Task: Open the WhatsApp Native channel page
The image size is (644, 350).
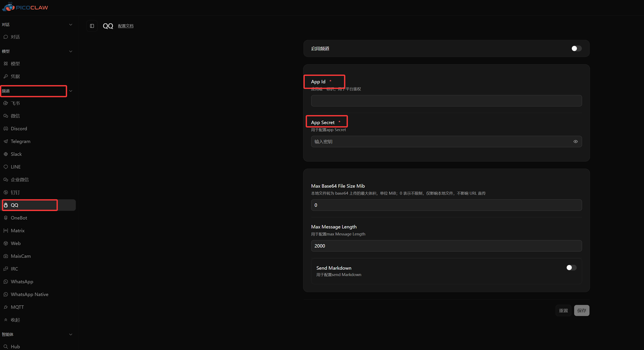Action: [39, 294]
